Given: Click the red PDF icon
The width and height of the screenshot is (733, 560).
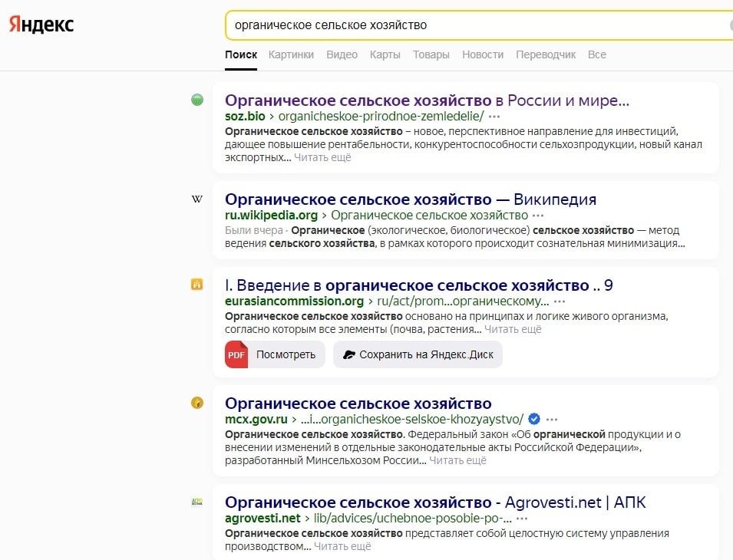Looking at the screenshot, I should pos(236,354).
